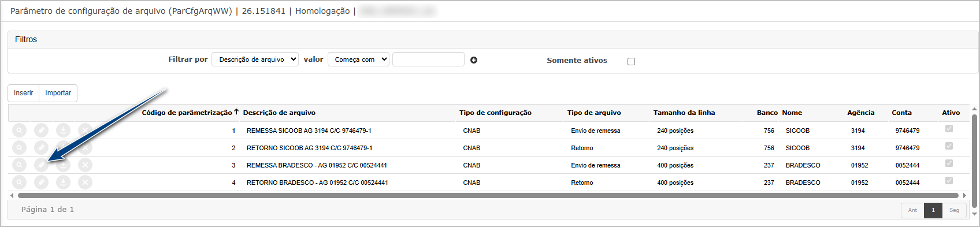The image size is (980, 227).
Task: Select 'REMESSA BRADESCO - AG 01952 C/C 00524441' cell
Action: click(x=317, y=165)
